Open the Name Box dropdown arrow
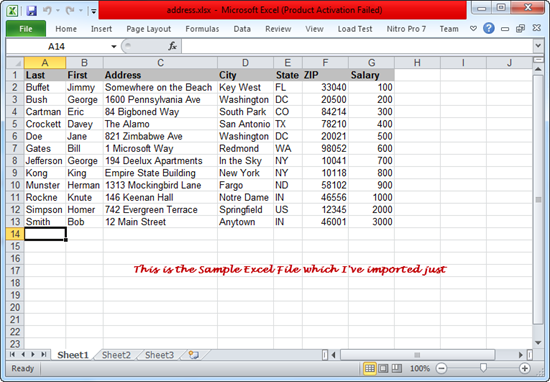This screenshot has height=382, width=550. pyautogui.click(x=114, y=46)
